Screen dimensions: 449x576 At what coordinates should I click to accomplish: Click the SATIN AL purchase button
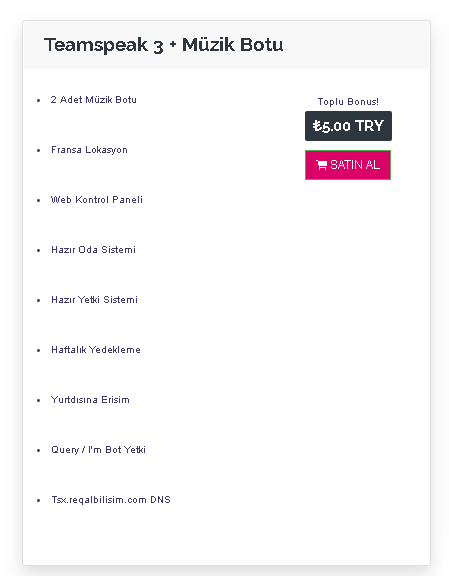click(348, 165)
